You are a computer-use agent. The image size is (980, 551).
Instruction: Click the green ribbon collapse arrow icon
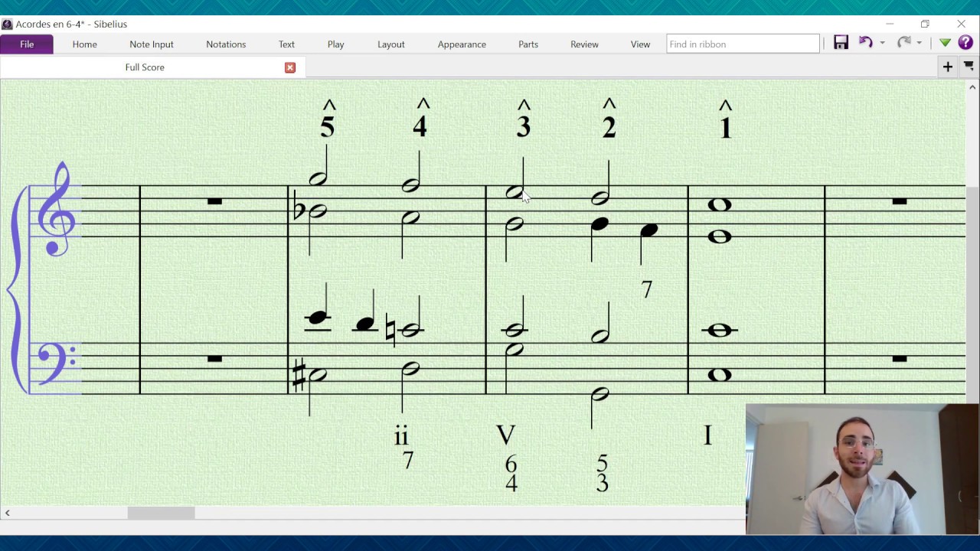[945, 43]
